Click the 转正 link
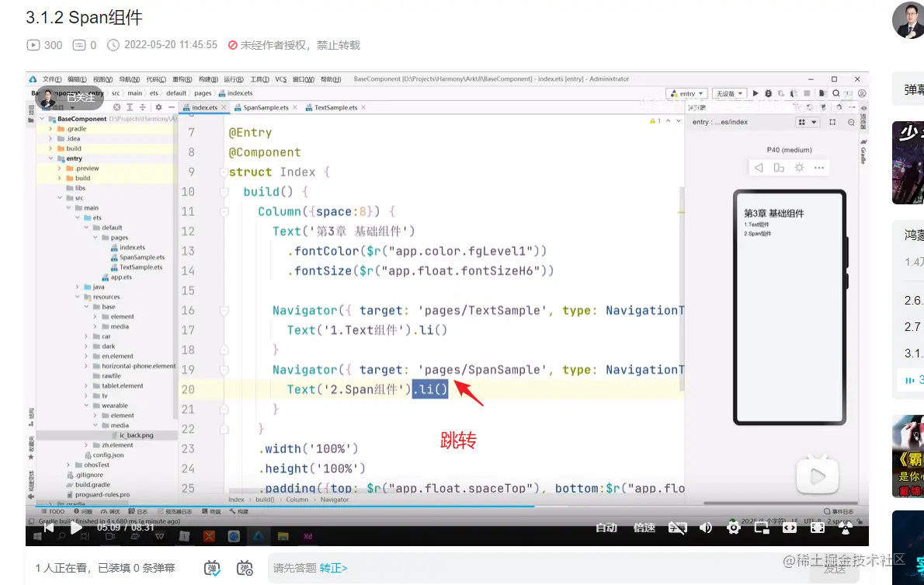This screenshot has width=924, height=585. (334, 568)
